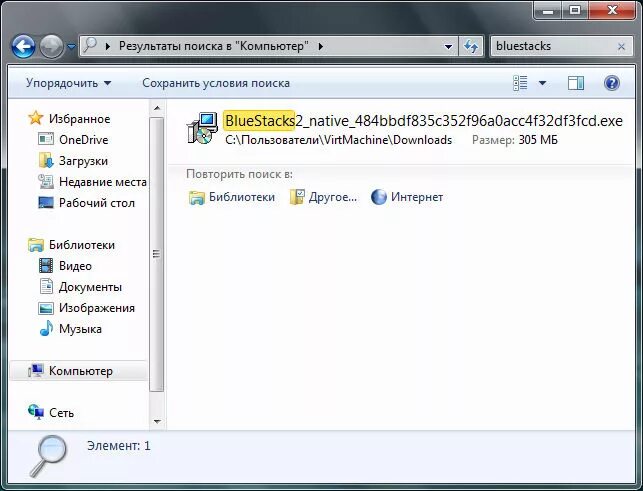This screenshot has height=491, width=643.
Task: Refresh the search results
Action: pos(470,46)
